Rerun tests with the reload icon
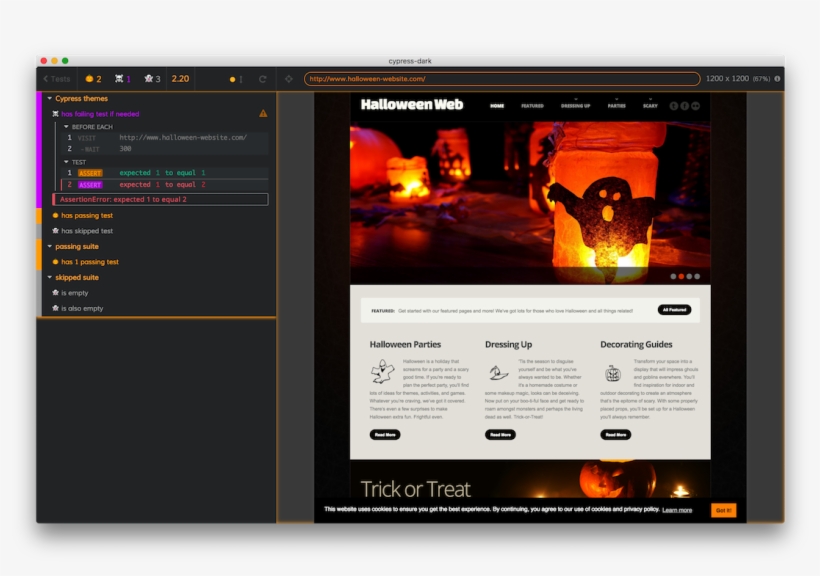This screenshot has width=820, height=576. click(263, 79)
